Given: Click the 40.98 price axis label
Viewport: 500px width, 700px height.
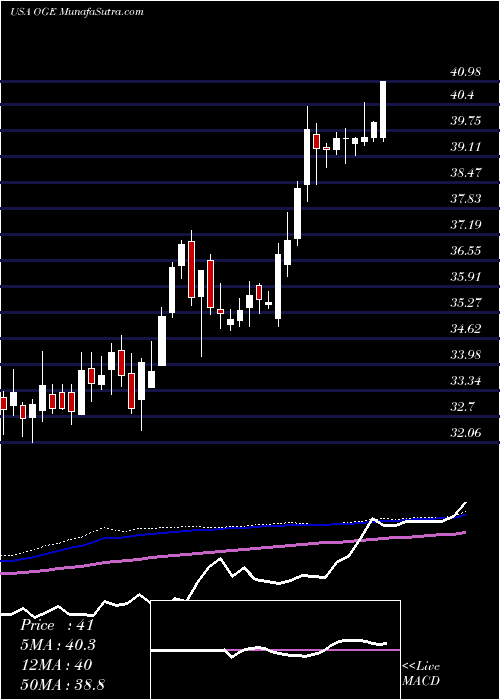Looking at the screenshot, I should (465, 72).
